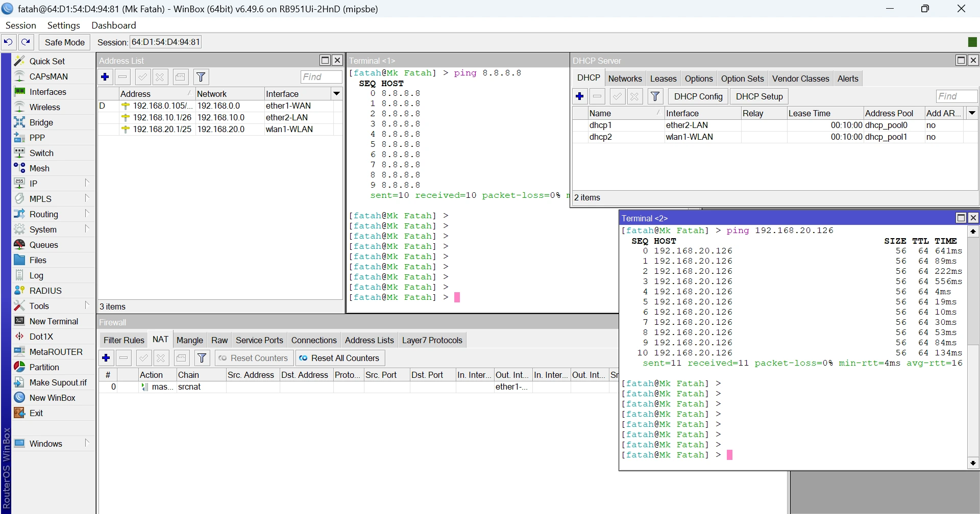Click the DHCP Setup button
The width and height of the screenshot is (980, 514).
[x=759, y=96]
